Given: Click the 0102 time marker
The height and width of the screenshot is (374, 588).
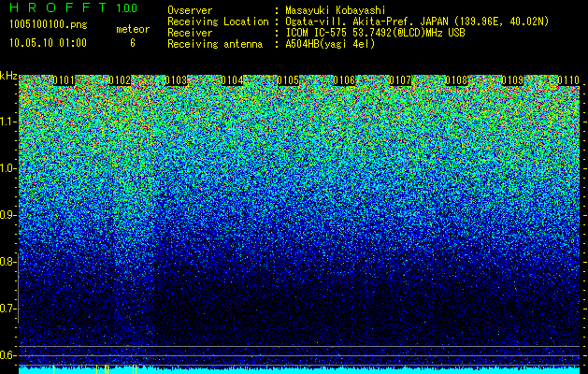Looking at the screenshot, I should (120, 80).
